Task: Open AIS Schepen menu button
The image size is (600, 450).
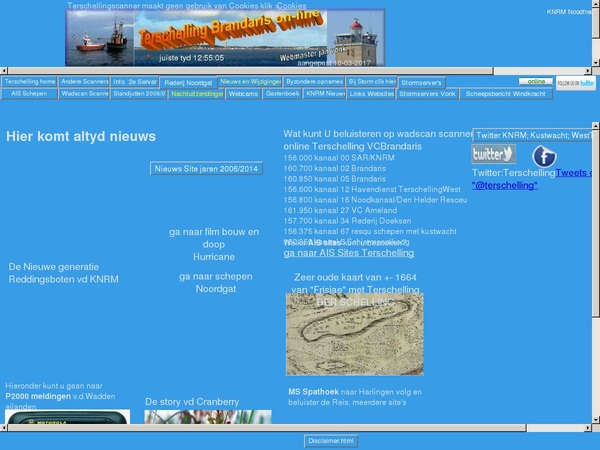Action: [x=29, y=94]
